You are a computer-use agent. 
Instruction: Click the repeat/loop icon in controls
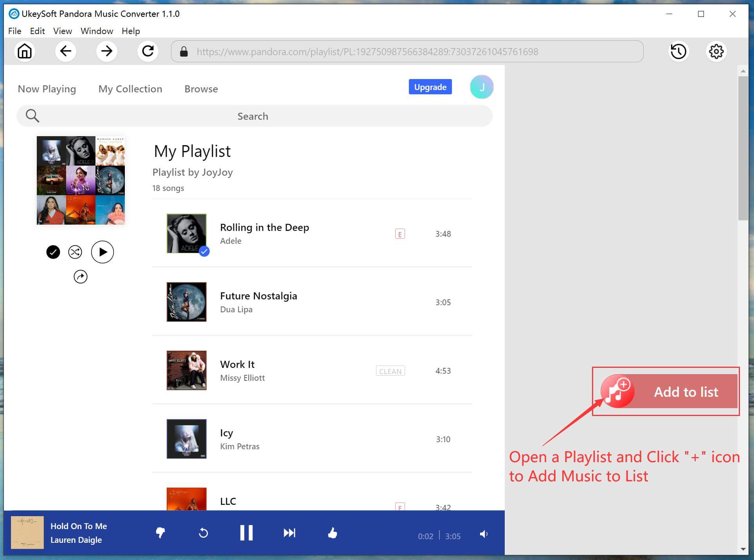point(204,532)
